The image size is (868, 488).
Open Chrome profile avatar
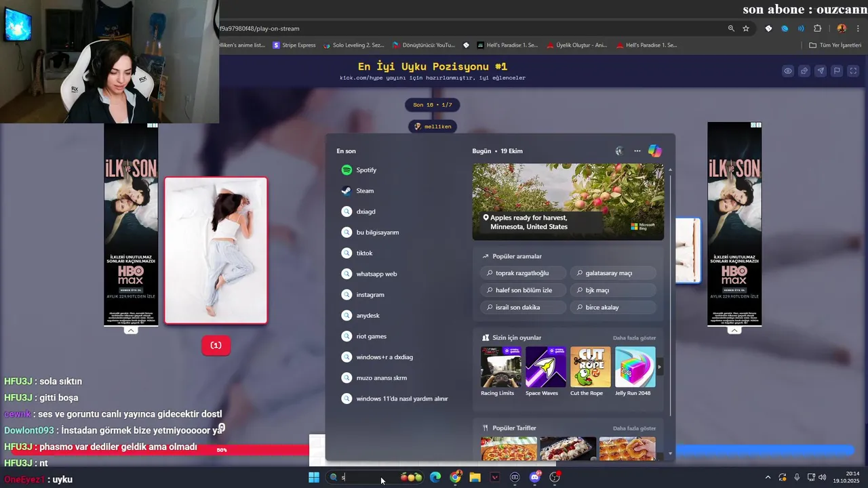pos(842,28)
